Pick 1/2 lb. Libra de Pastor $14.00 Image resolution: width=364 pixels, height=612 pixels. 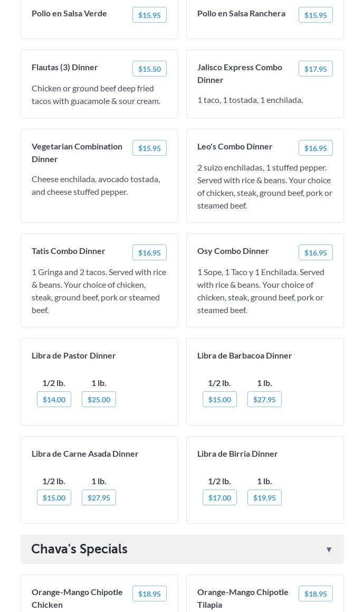[54, 400]
